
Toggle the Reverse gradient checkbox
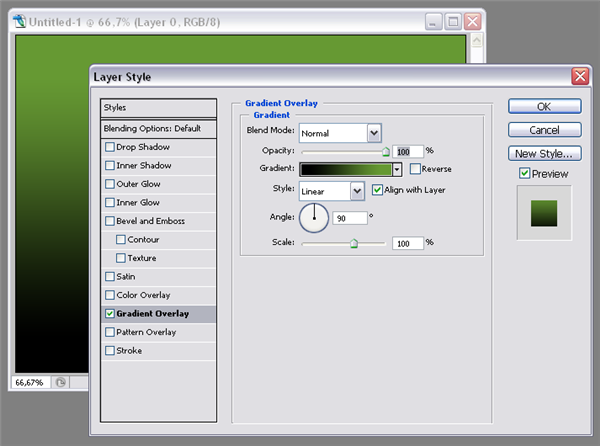[415, 169]
